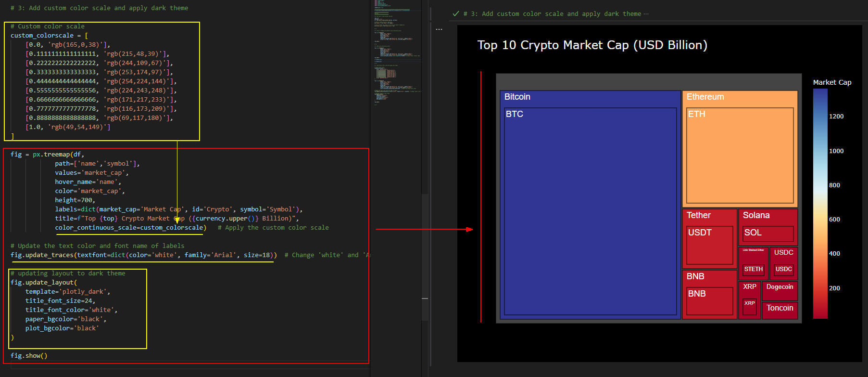This screenshot has height=377, width=868.
Task: Click the 'fig.update_traces(textfont=dict(' line
Action: click(144, 255)
